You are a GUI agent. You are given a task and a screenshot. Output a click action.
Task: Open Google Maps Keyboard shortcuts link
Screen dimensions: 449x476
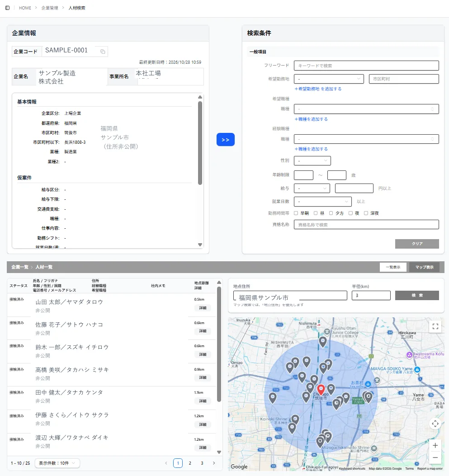[352, 469]
